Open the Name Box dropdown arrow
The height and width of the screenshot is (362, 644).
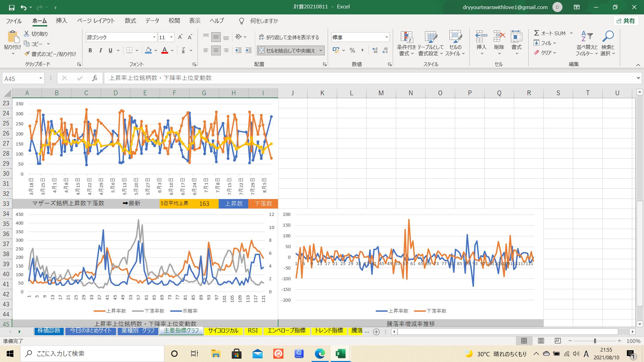41,78
